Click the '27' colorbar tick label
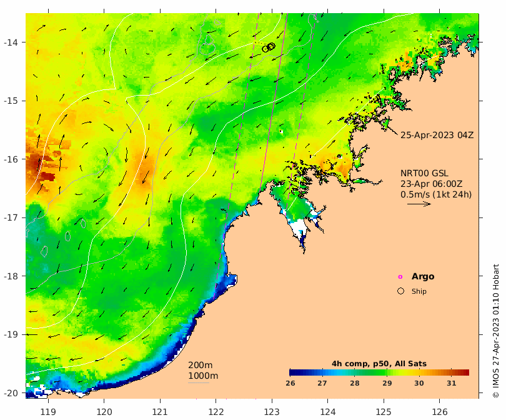Screen dimensions: 506x420 coord(322,383)
